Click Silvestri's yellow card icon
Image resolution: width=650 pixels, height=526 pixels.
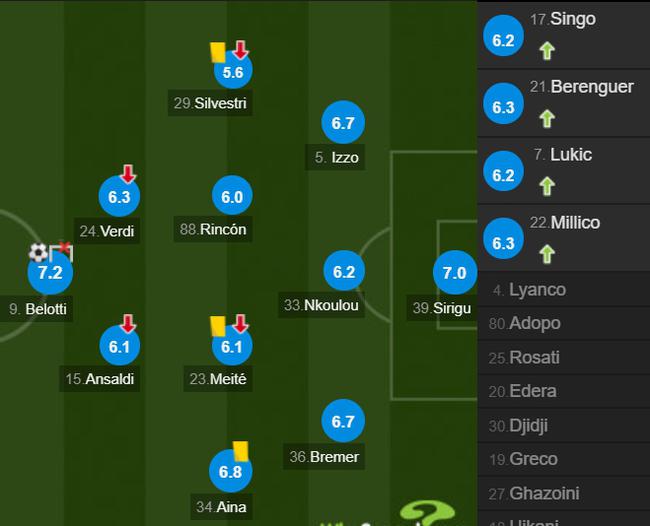tap(218, 52)
